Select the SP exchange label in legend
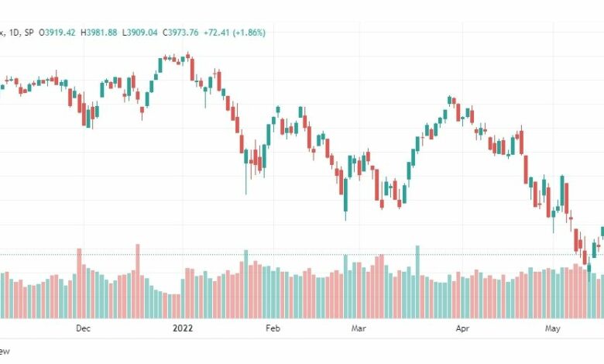Viewport: 604px width, 364px height. pyautogui.click(x=29, y=33)
